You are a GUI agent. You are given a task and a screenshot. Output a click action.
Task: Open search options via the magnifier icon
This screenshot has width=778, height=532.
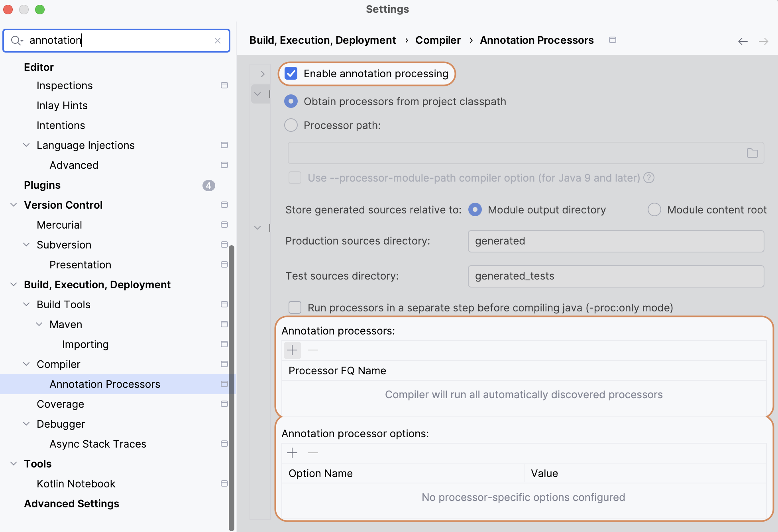tap(16, 40)
